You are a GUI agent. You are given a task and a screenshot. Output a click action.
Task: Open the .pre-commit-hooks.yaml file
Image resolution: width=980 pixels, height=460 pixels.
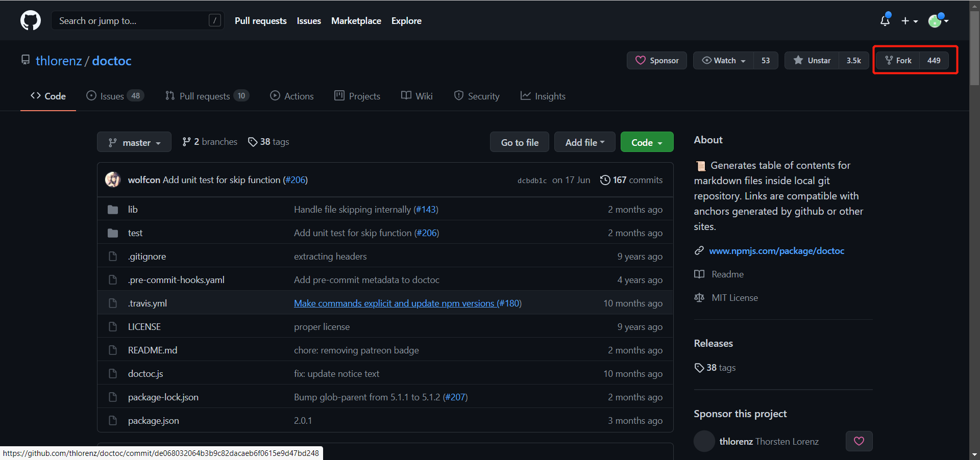(176, 280)
